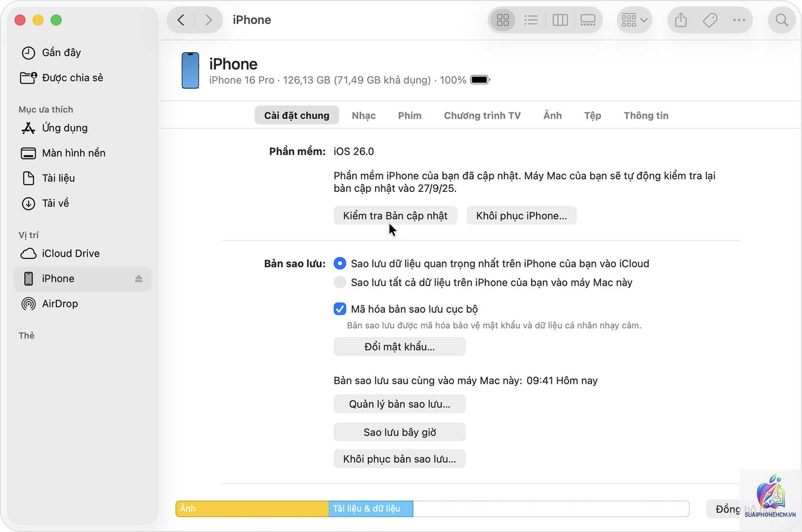This screenshot has height=532, width=802.
Task: Open the more actions ellipsis menu
Action: click(x=739, y=20)
